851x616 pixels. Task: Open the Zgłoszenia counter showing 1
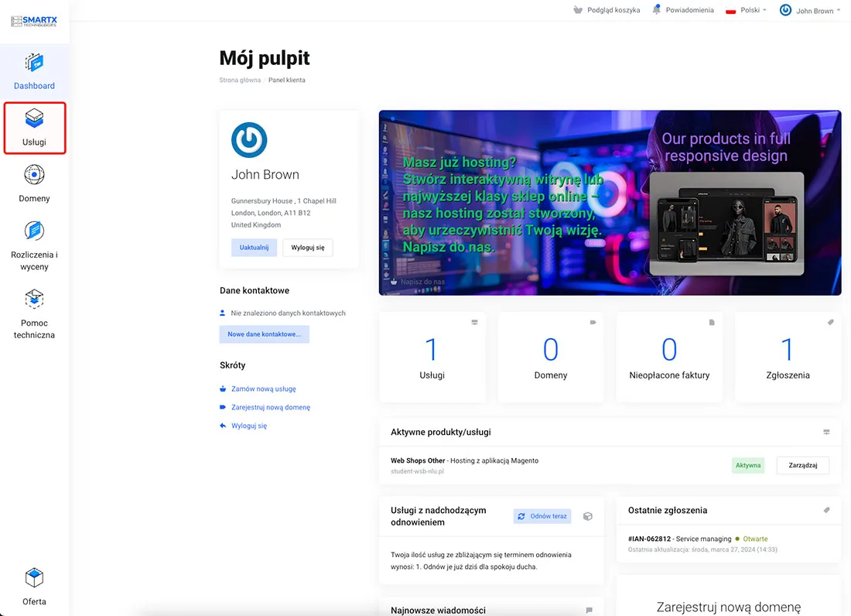[x=788, y=357]
